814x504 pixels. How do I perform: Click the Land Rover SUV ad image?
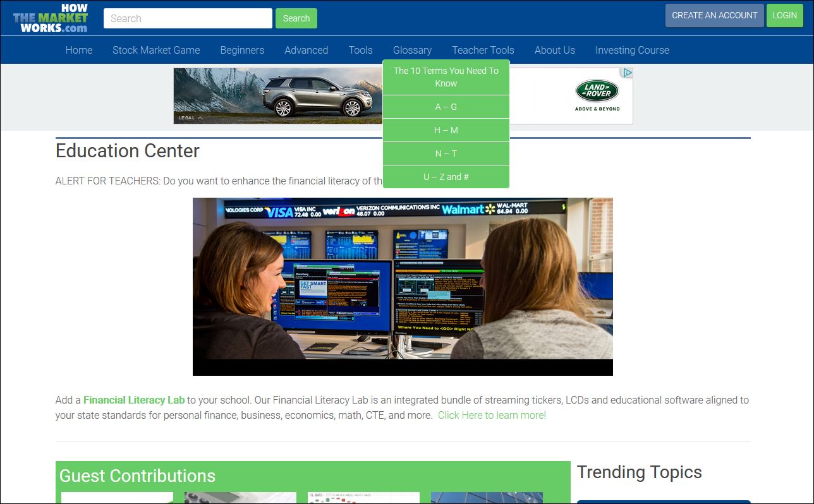(278, 96)
